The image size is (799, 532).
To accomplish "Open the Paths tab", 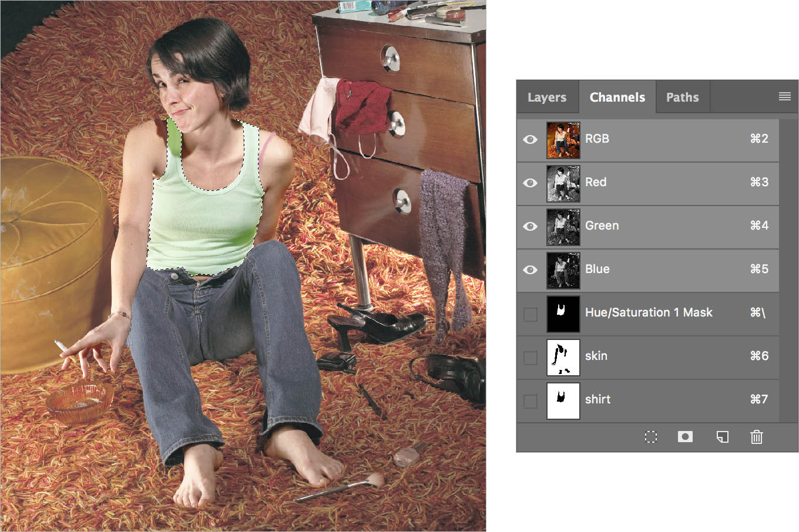I will coord(683,97).
